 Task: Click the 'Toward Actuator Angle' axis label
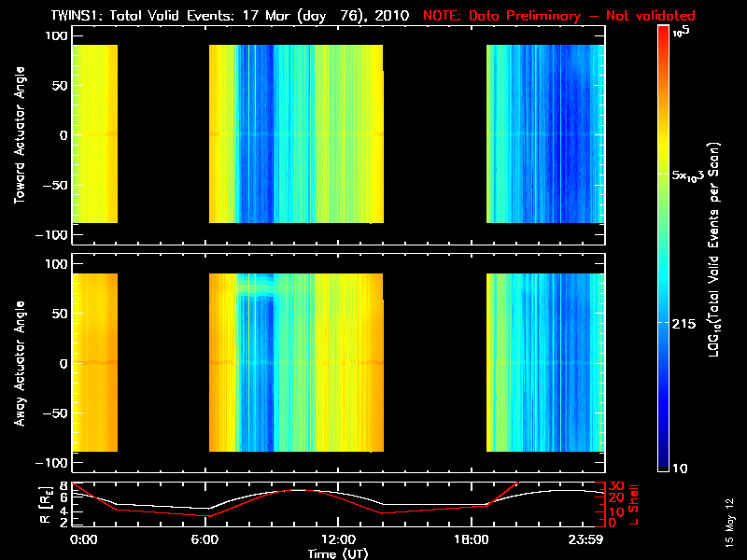(20, 135)
